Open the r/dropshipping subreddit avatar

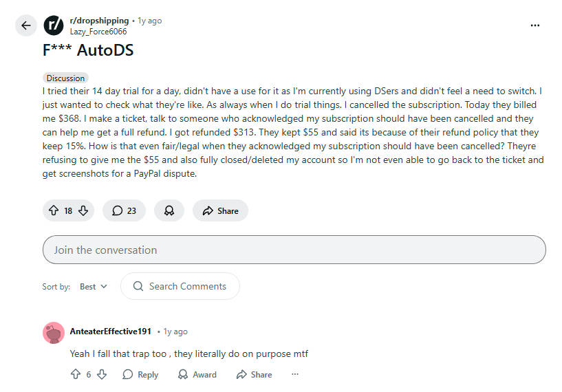click(54, 26)
